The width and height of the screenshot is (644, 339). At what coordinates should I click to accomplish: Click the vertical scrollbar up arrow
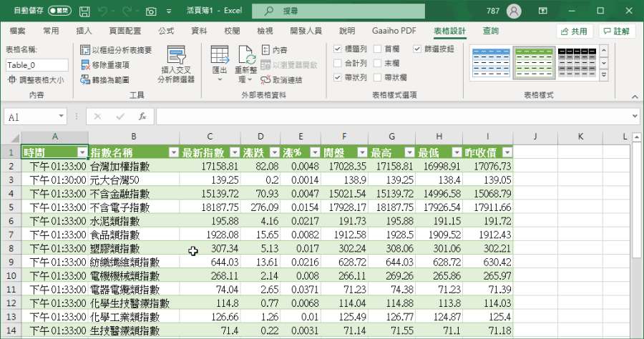pos(637,137)
